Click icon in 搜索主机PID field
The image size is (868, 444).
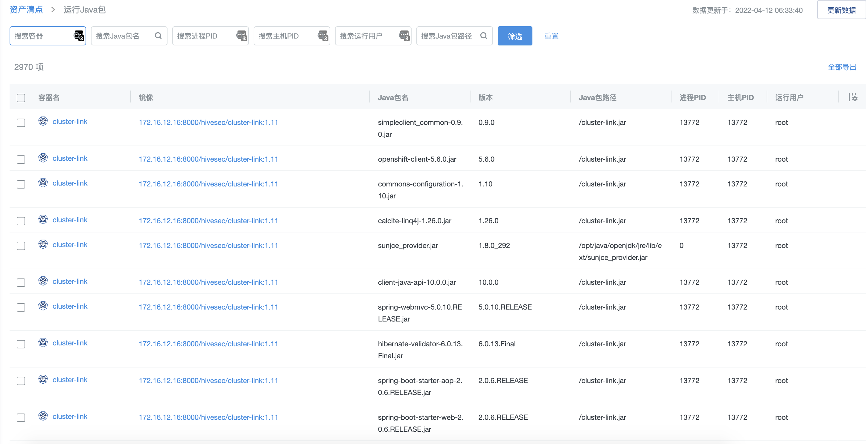tap(323, 36)
